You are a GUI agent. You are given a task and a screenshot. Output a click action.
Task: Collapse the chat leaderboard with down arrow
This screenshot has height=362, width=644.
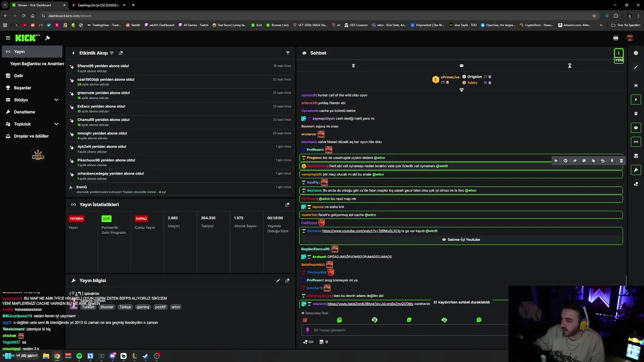[x=461, y=90]
